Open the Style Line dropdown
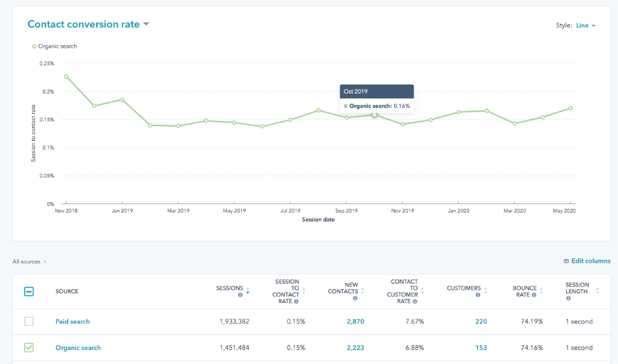The image size is (618, 364). 585,25
